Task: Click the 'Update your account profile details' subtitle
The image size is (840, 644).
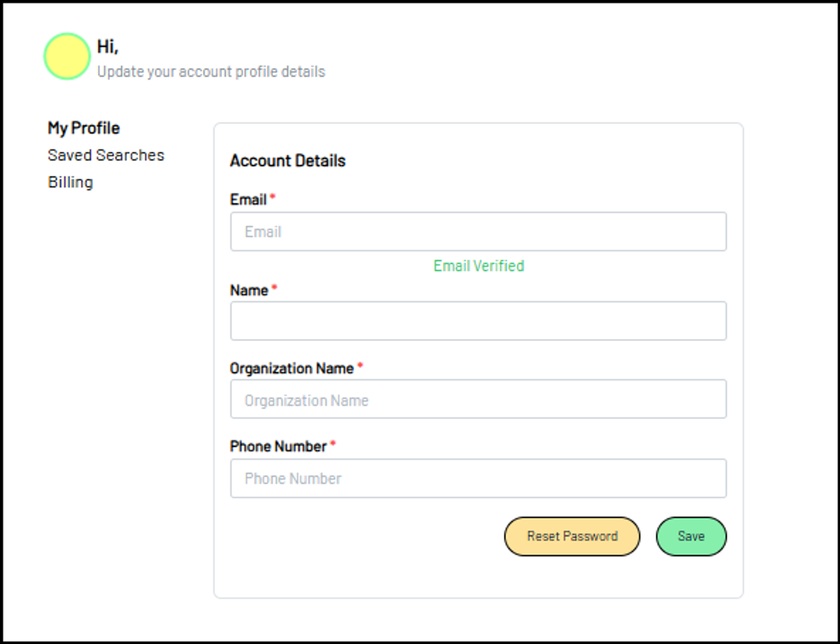Action: coord(211,71)
